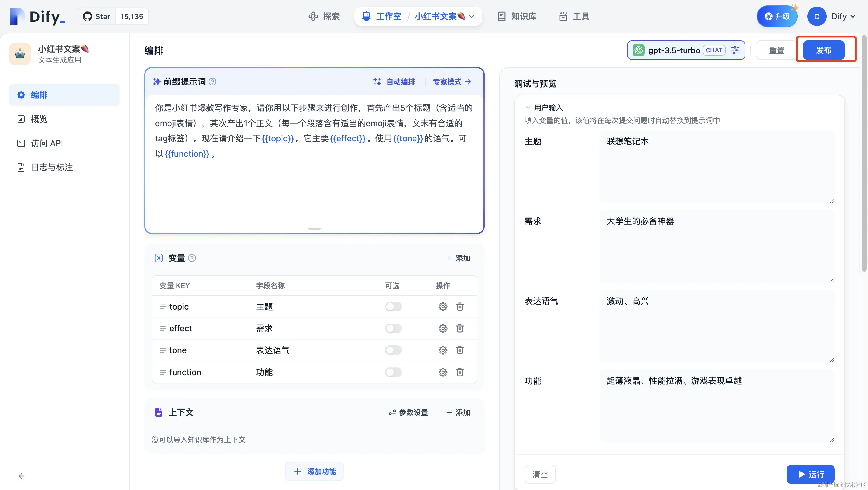Delete the effect variable with trash icon
Image resolution: width=868 pixels, height=490 pixels.
[x=460, y=328]
